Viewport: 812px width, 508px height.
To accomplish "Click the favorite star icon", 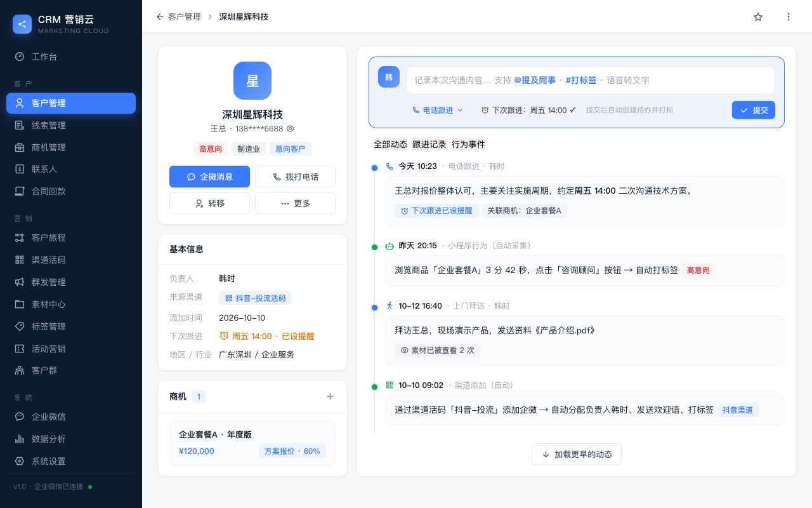I will 758,17.
